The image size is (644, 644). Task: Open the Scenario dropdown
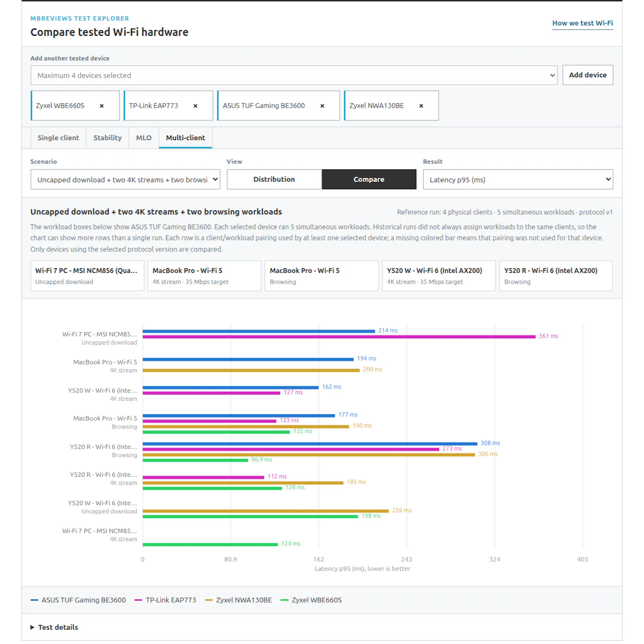click(x=125, y=179)
